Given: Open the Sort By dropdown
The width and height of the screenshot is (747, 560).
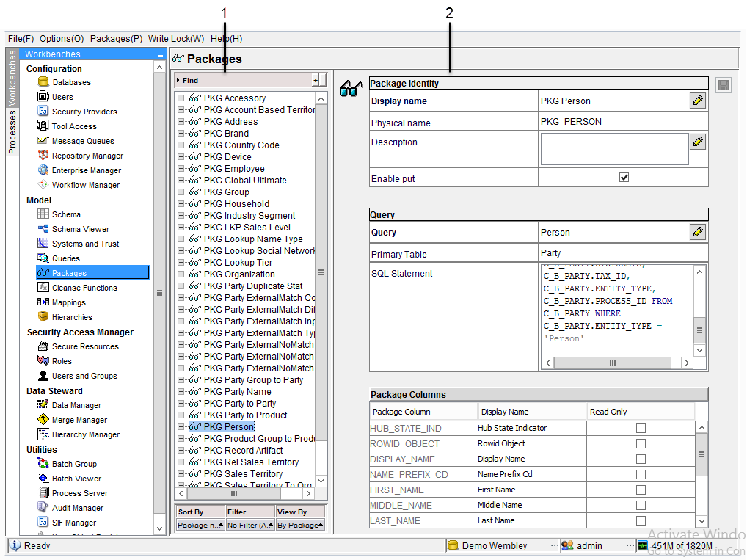Looking at the screenshot, I should coord(199,525).
